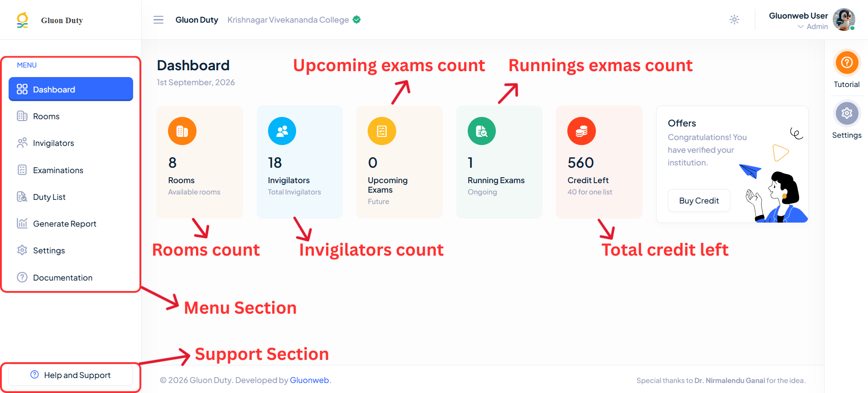Click Krishnagar Vivekananda College text
The image size is (868, 393).
(288, 20)
